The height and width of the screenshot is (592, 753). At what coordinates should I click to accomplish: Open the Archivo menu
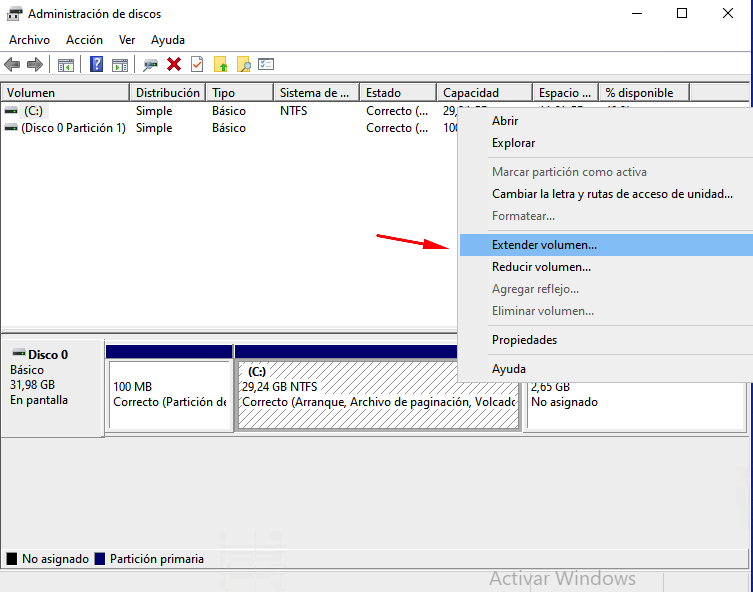29,40
